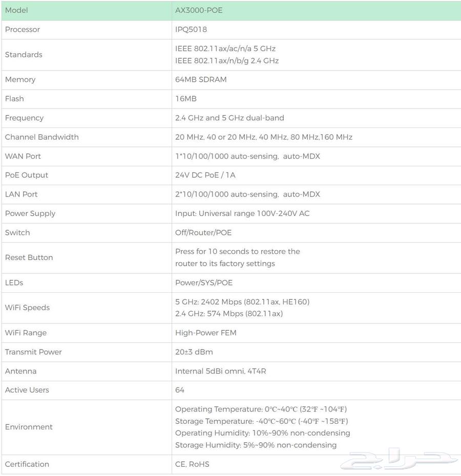Image resolution: width=461 pixels, height=476 pixels.
Task: Click the Reset Button row label
Action: click(x=29, y=257)
